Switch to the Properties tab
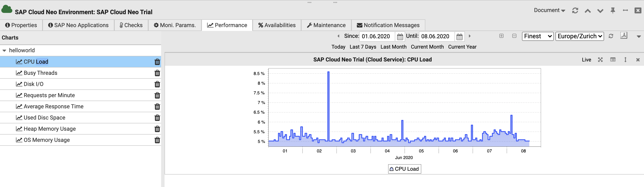 pyautogui.click(x=21, y=25)
